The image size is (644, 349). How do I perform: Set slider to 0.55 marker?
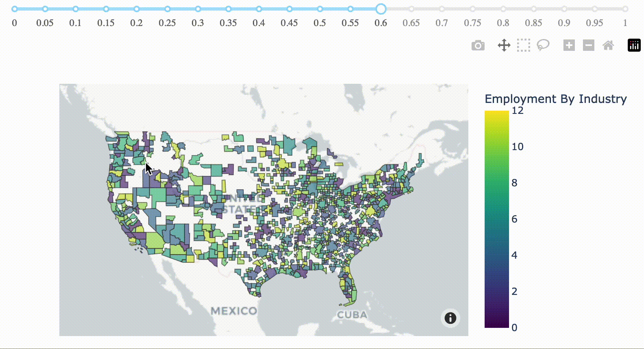[350, 9]
